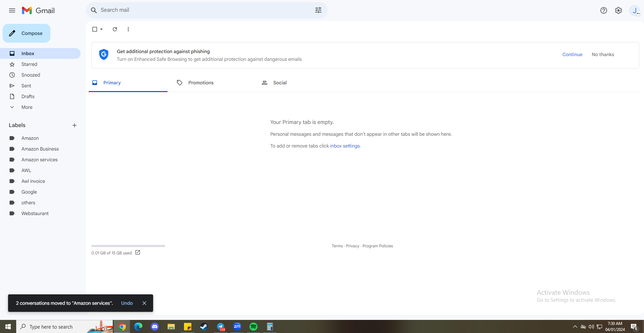Screen dimensions: 644x333
Task: Open the Google account avatar
Action: click(x=635, y=10)
